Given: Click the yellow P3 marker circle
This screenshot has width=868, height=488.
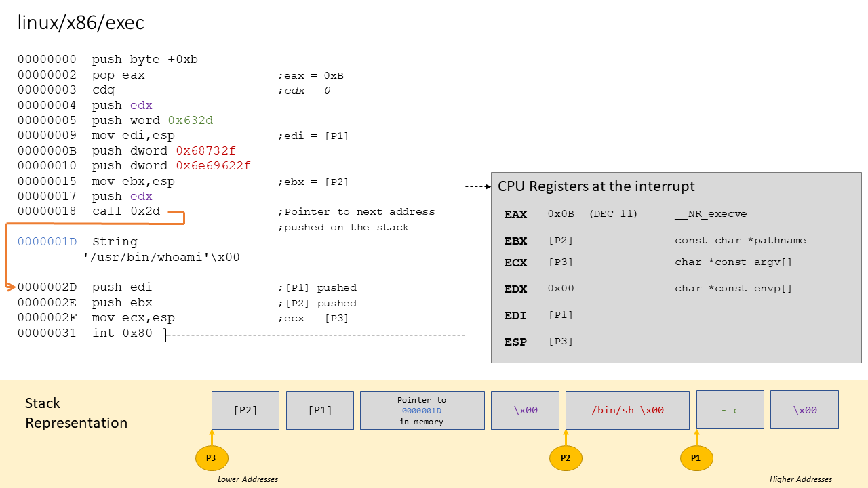Looking at the screenshot, I should click(212, 458).
